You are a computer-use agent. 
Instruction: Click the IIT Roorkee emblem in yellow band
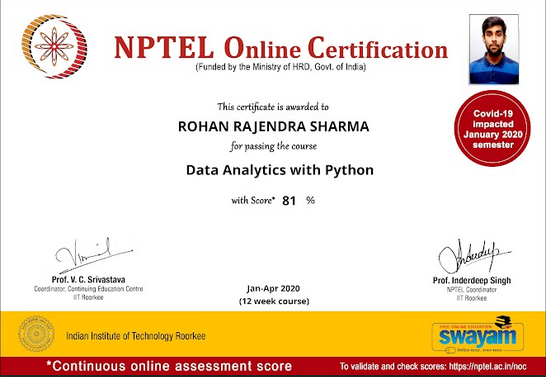click(36, 333)
